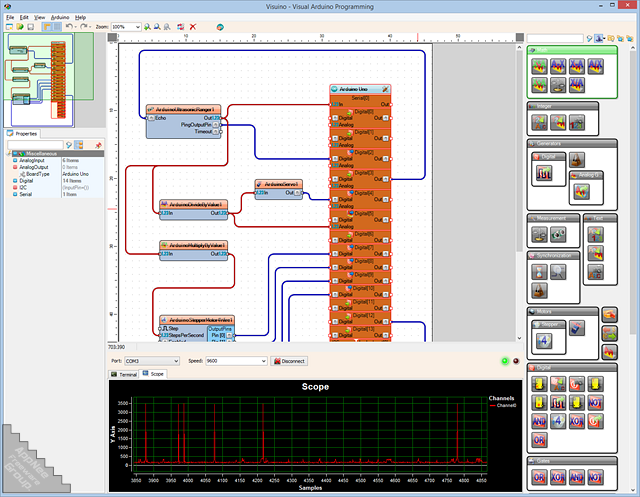The width and height of the screenshot is (640, 497).
Task: Click the pin icon in Properties panel
Action: click(x=98, y=145)
